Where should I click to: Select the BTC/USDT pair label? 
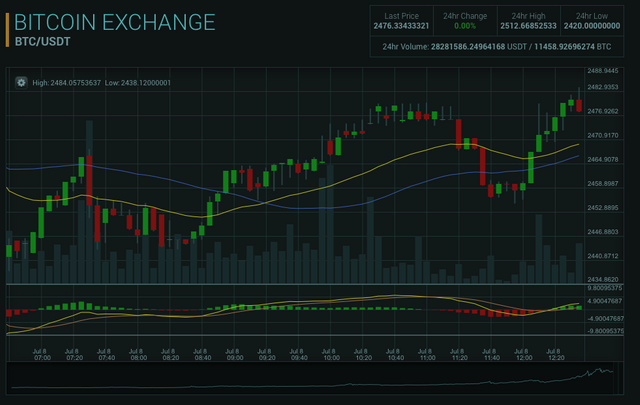(x=42, y=42)
